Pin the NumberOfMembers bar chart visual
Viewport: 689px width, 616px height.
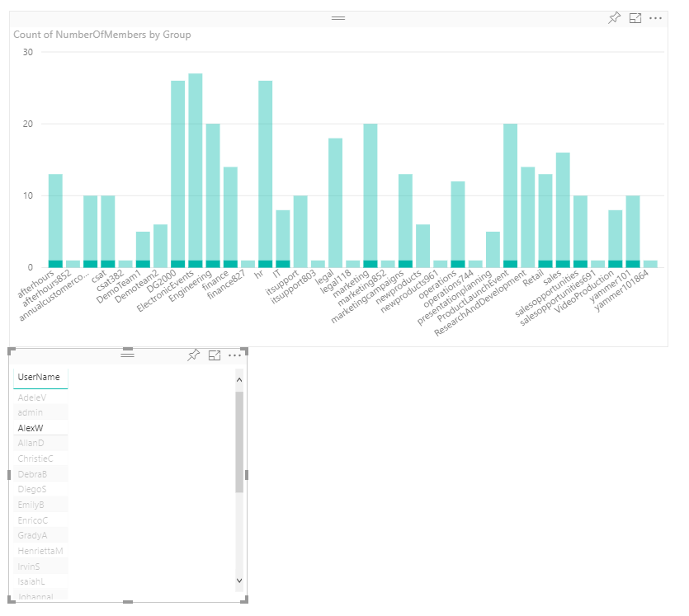tap(614, 18)
